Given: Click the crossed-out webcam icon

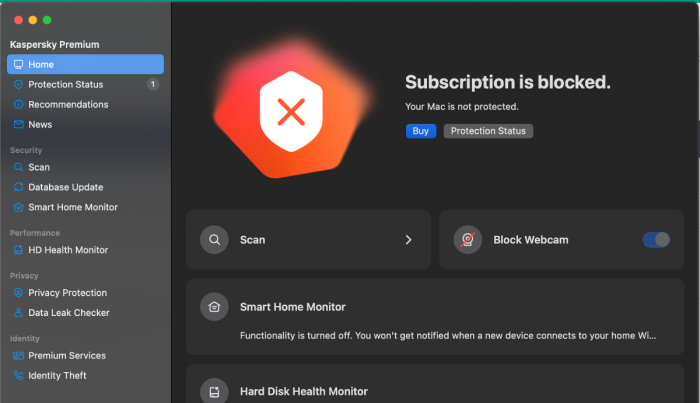Looking at the screenshot, I should click(467, 240).
